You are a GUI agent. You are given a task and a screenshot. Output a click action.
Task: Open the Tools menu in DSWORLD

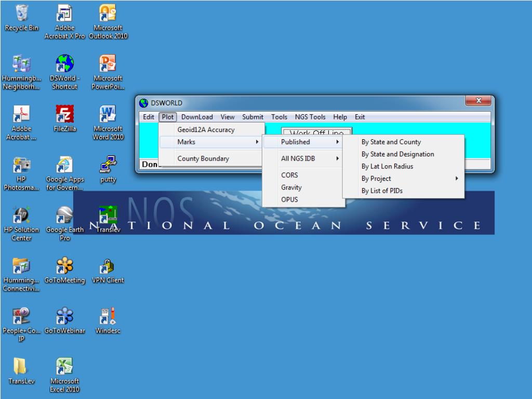pos(279,117)
